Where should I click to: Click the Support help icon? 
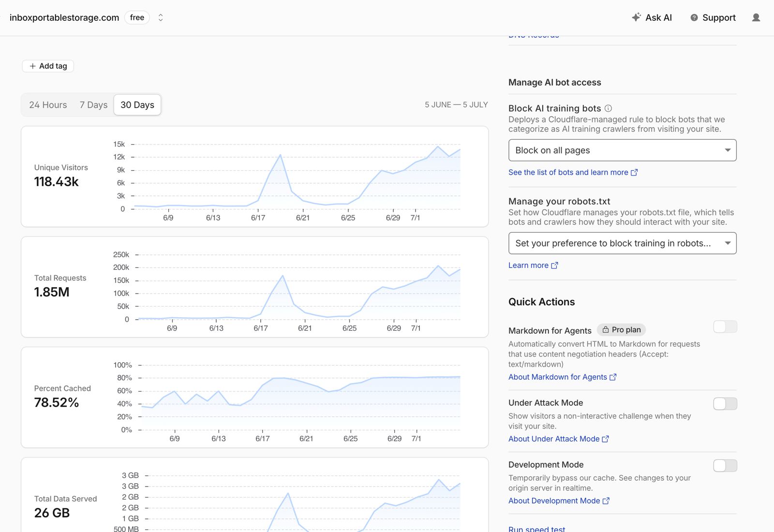coord(694,18)
